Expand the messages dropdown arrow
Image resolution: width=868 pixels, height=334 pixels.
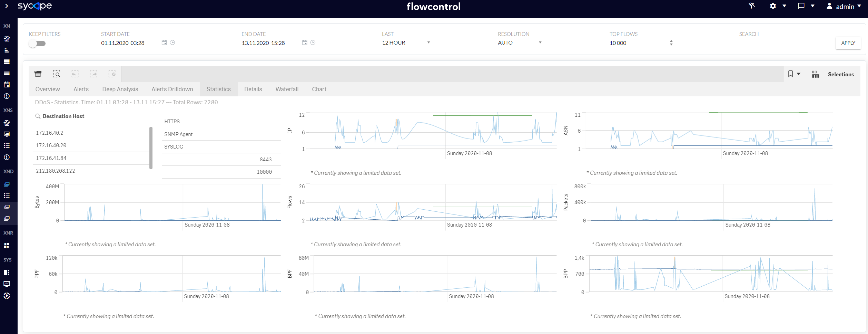[812, 6]
